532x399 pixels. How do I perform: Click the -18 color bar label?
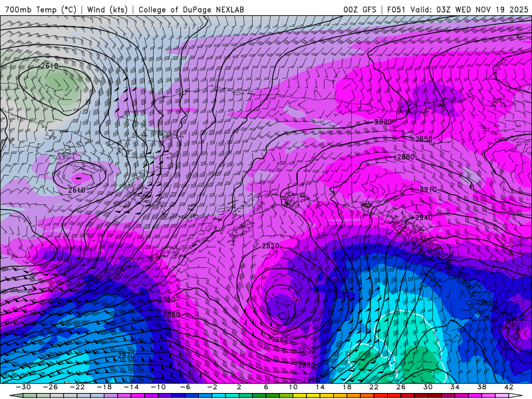[104, 387]
